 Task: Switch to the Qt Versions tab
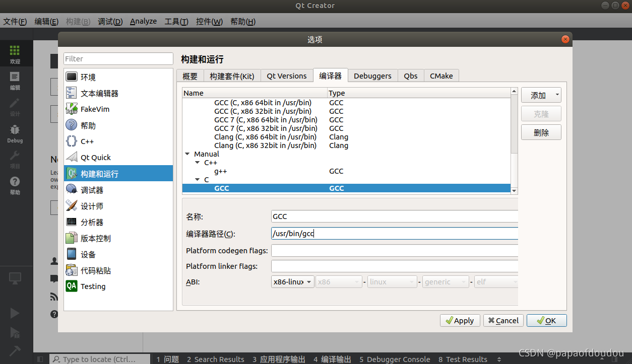pos(287,76)
